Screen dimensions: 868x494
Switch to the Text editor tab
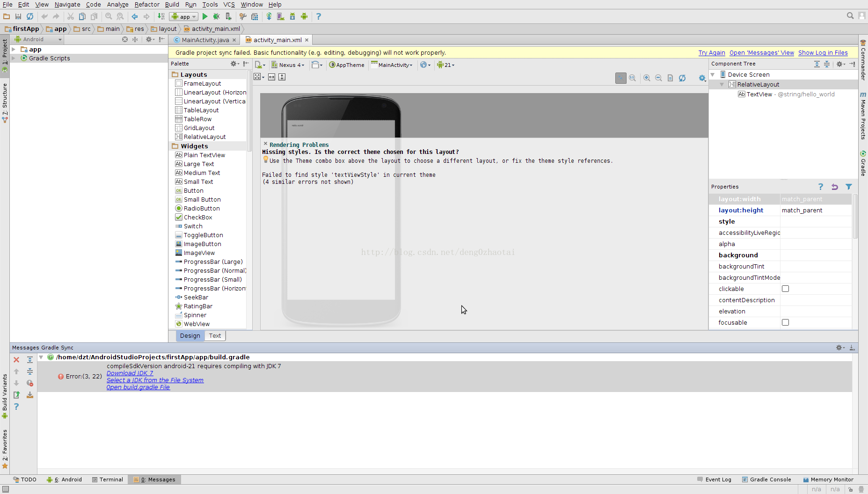[215, 335]
